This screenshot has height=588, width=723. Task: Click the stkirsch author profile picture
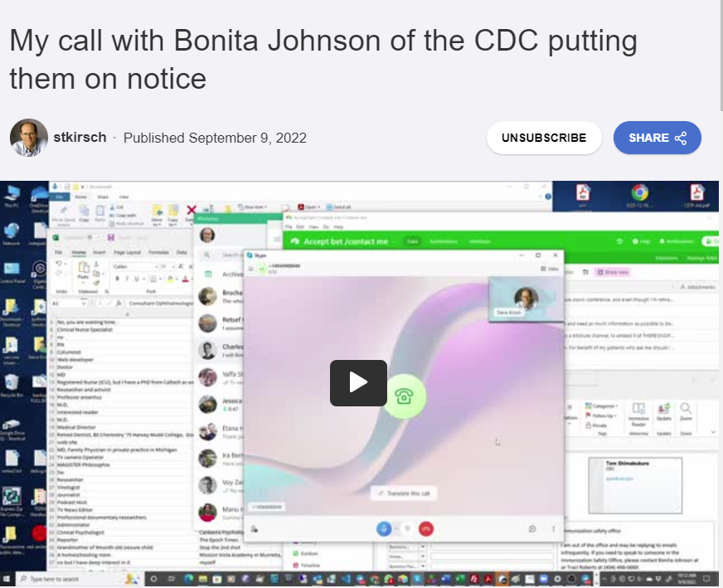29,138
